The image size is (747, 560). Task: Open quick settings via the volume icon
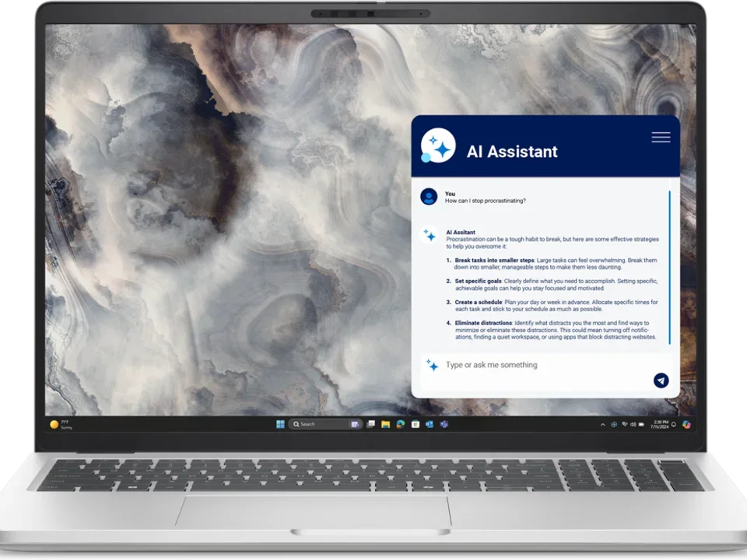tap(633, 425)
